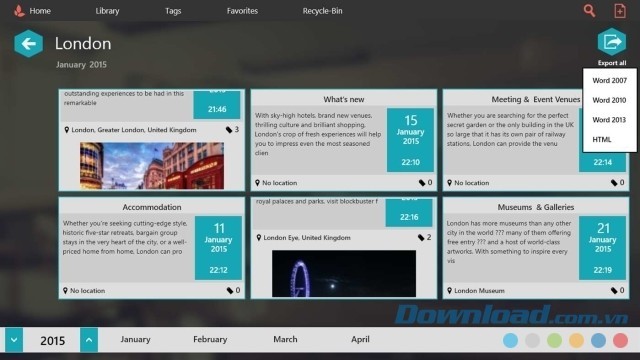This screenshot has width=640, height=360.
Task: Choose Word 2013 export option
Action: click(x=609, y=120)
